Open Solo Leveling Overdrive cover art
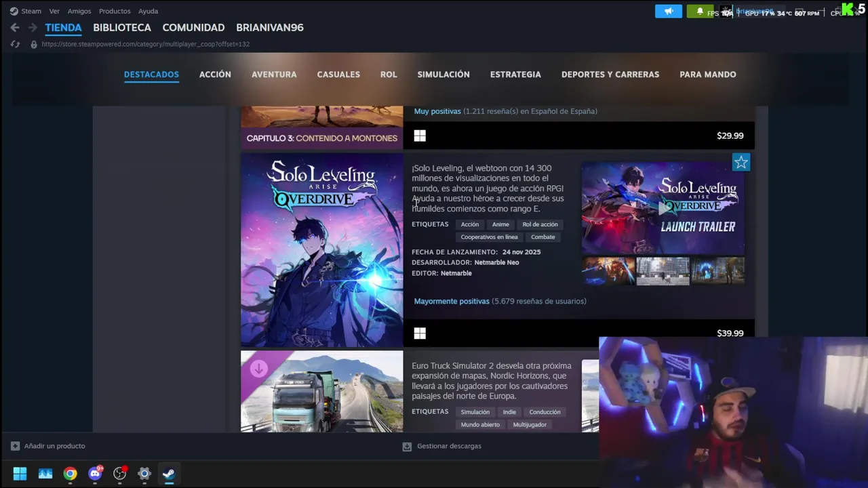Image resolution: width=868 pixels, height=488 pixels. click(x=322, y=250)
